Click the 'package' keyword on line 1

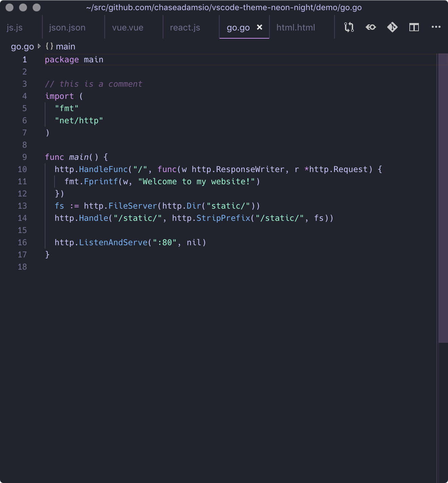(x=62, y=60)
